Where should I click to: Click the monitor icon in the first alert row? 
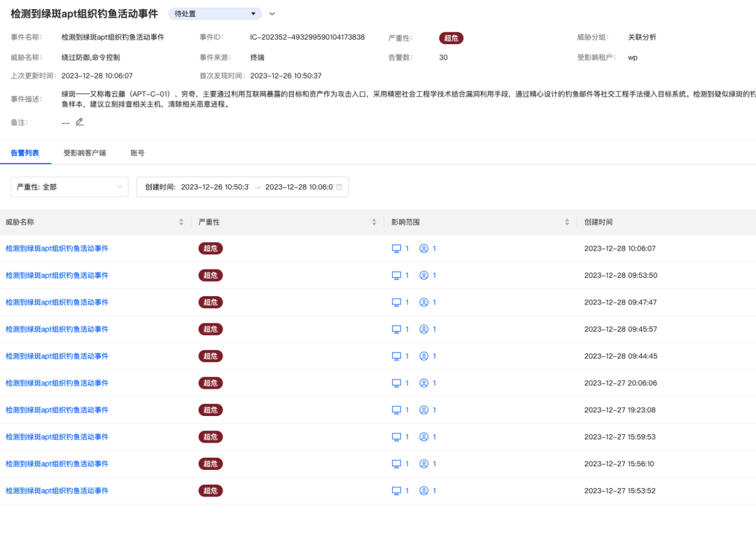click(x=396, y=249)
